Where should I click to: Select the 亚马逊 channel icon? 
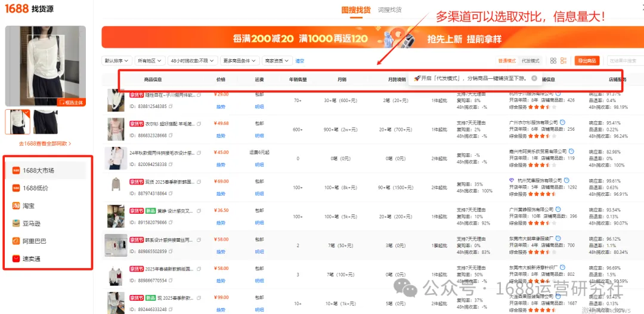(x=17, y=223)
